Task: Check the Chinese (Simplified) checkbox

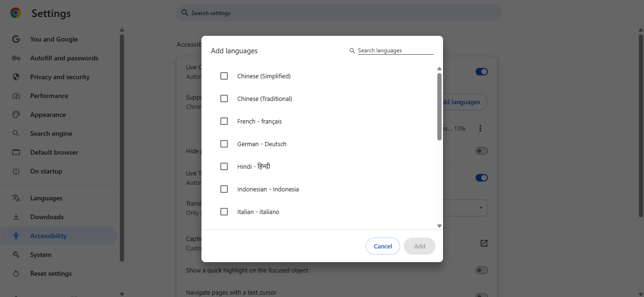Action: [x=224, y=76]
